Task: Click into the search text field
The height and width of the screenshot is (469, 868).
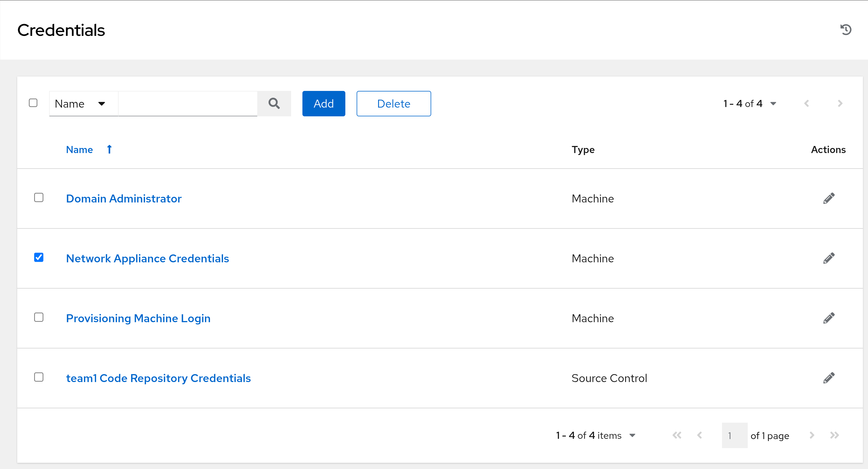Action: 188,103
